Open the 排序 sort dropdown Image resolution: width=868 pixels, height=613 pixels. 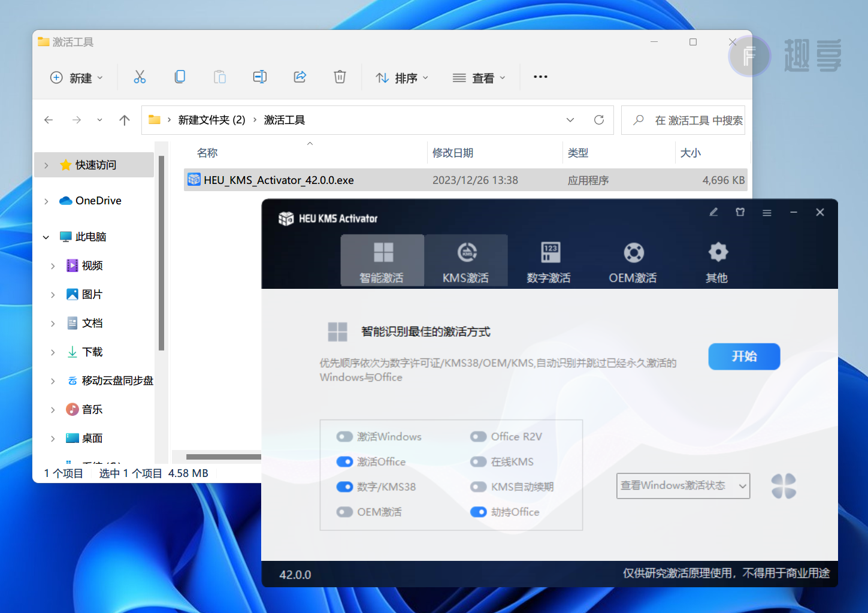[402, 77]
